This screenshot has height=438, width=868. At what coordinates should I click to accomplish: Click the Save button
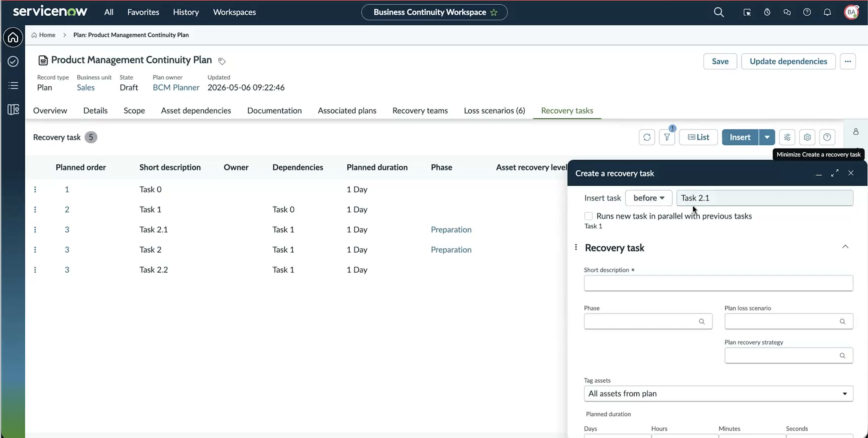(x=720, y=61)
